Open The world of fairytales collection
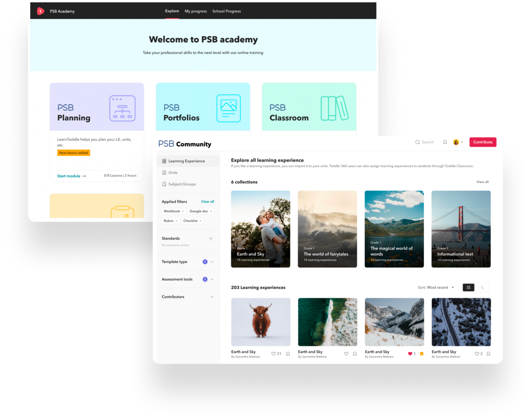531x420 pixels. [x=327, y=229]
